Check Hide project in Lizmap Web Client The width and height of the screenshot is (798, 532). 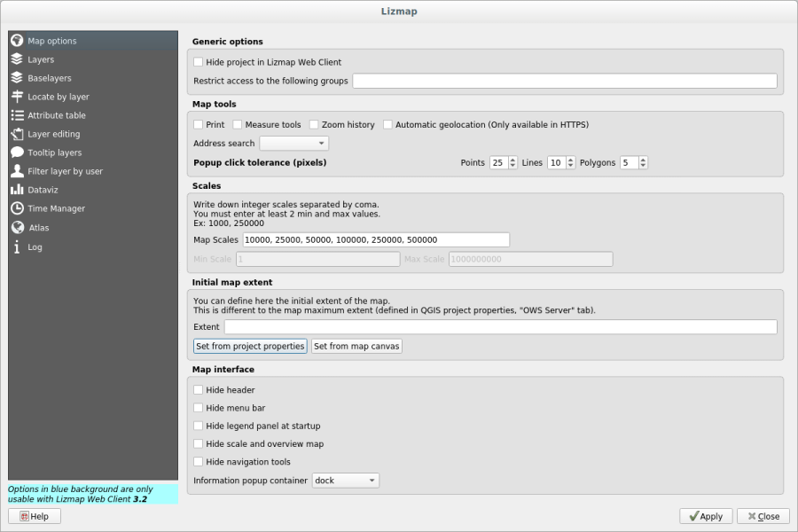[199, 62]
